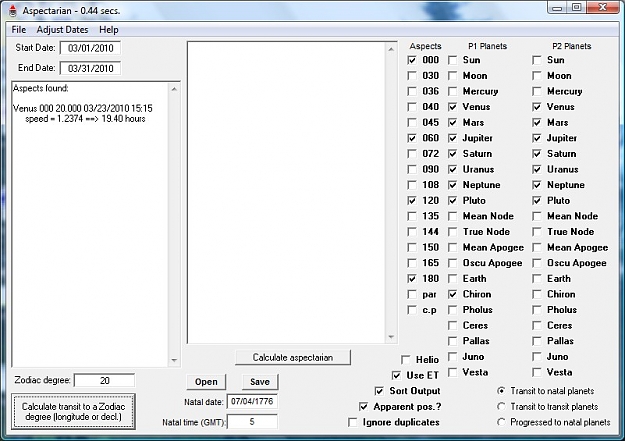The image size is (625, 441).
Task: Click the Aspects found list's scroll down arrow
Action: coord(174,360)
